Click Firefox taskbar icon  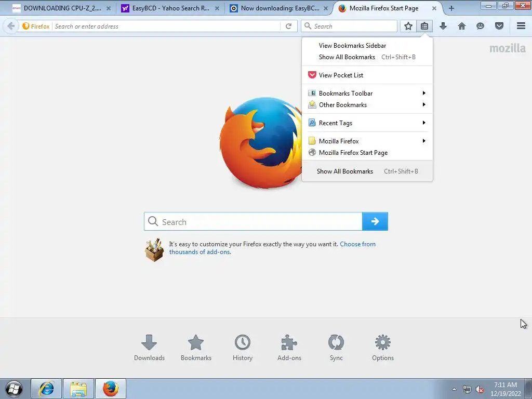[111, 389]
